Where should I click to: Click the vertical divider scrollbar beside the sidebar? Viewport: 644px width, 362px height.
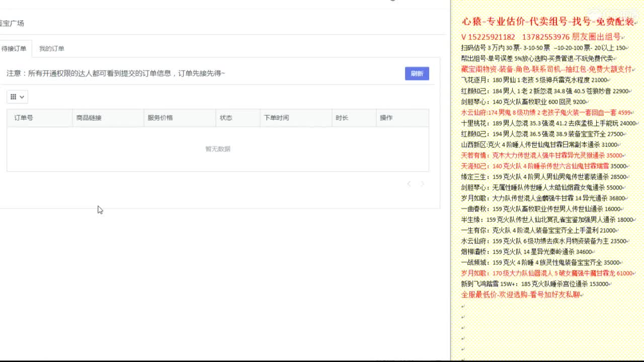(x=451, y=181)
